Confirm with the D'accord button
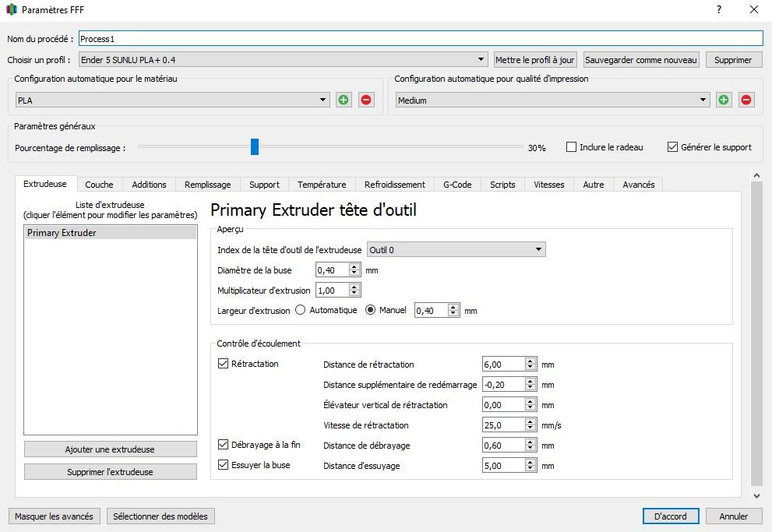This screenshot has height=532, width=772. (x=670, y=516)
